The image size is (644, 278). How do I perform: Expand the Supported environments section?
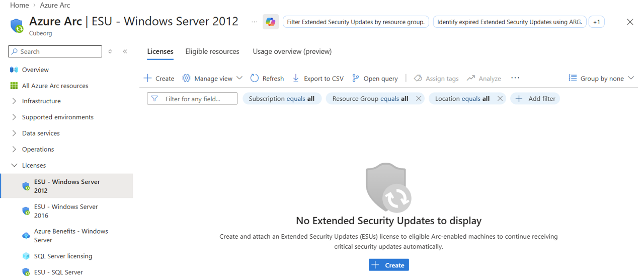tap(14, 117)
